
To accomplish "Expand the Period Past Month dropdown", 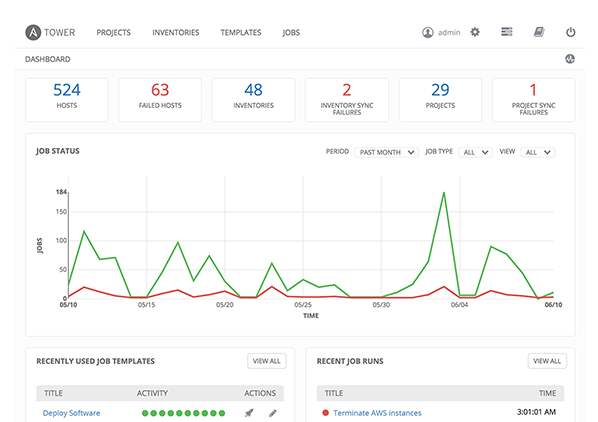I will click(386, 152).
